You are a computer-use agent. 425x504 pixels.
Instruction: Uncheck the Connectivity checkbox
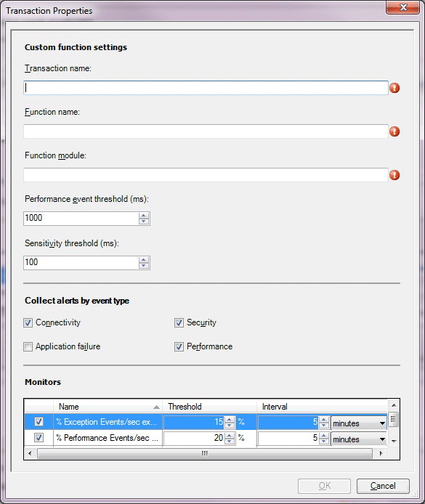point(28,322)
